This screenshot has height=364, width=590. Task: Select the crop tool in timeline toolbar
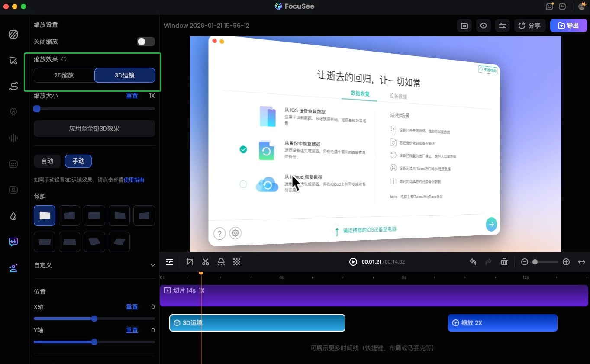(190, 262)
